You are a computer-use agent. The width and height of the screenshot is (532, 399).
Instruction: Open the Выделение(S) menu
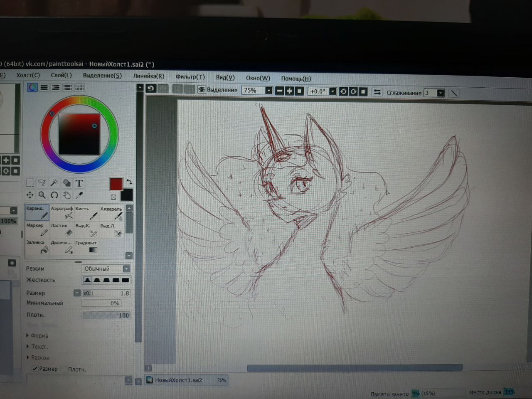(102, 76)
